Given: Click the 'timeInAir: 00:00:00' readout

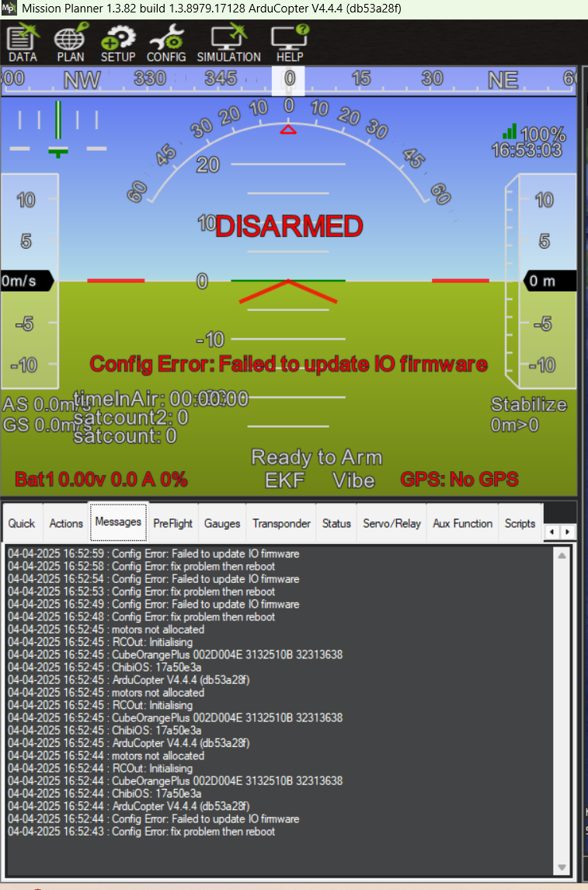Looking at the screenshot, I should click(x=161, y=399).
